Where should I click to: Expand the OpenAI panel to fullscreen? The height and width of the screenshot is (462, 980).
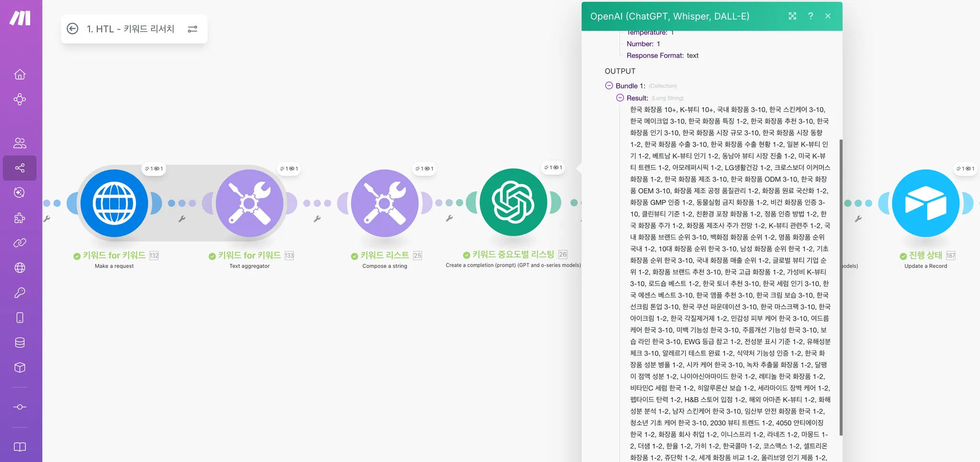click(x=792, y=16)
